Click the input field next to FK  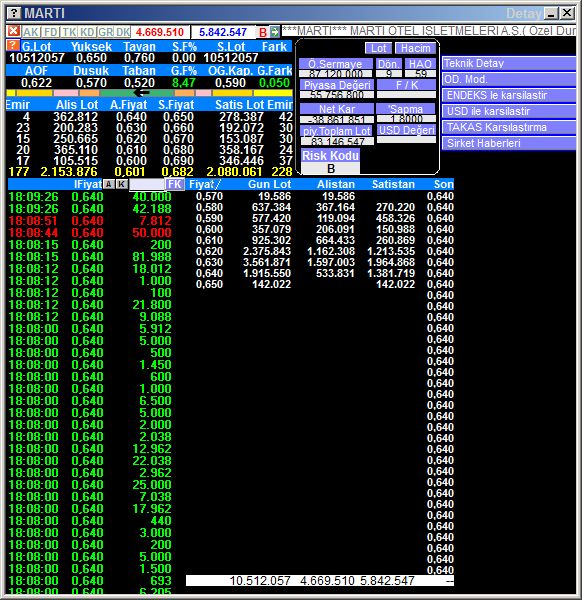(147, 184)
